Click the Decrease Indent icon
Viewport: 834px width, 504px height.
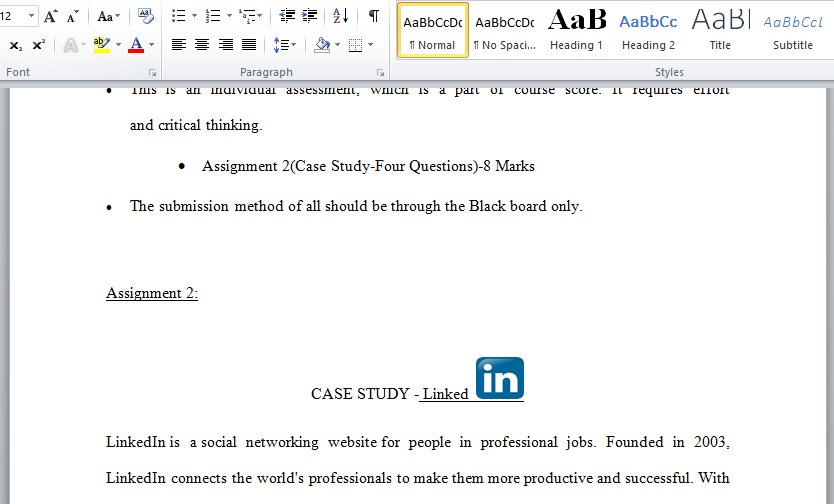pyautogui.click(x=287, y=16)
